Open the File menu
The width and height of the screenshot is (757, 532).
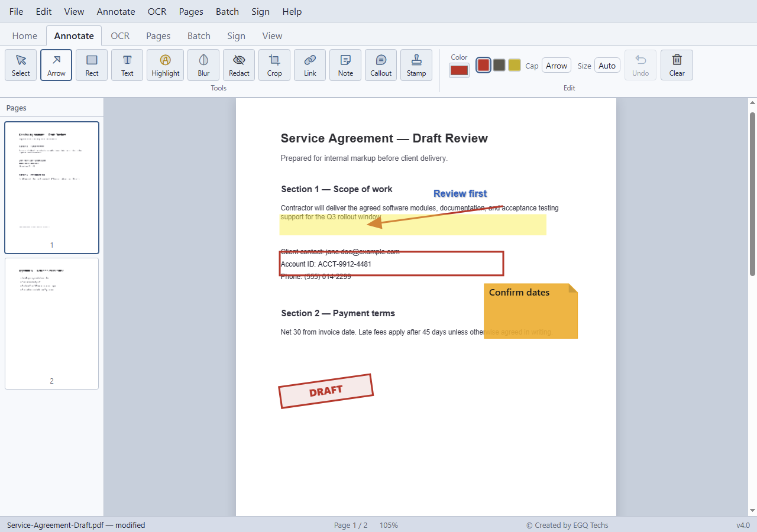point(17,11)
